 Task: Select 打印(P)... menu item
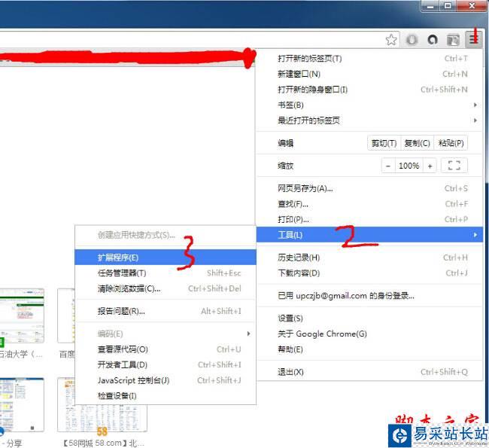(369, 219)
